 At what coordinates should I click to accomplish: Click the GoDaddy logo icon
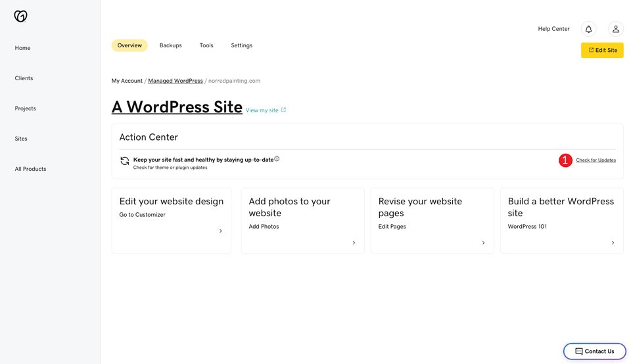(x=20, y=16)
